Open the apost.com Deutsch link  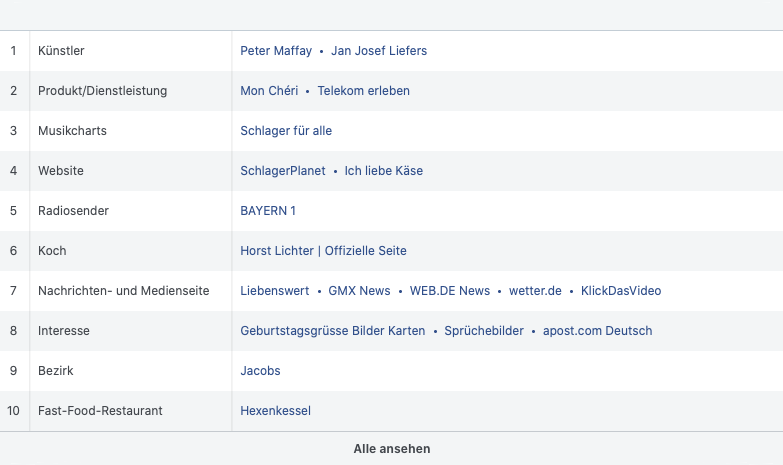click(598, 331)
